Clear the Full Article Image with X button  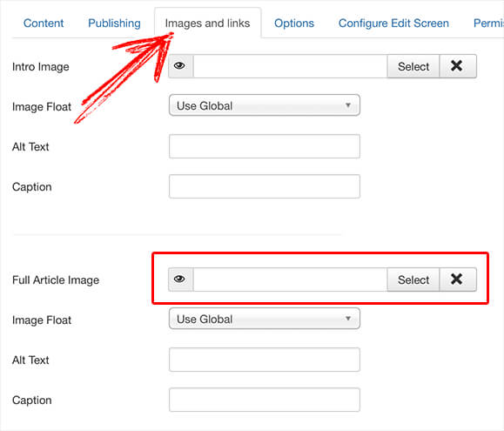[458, 279]
